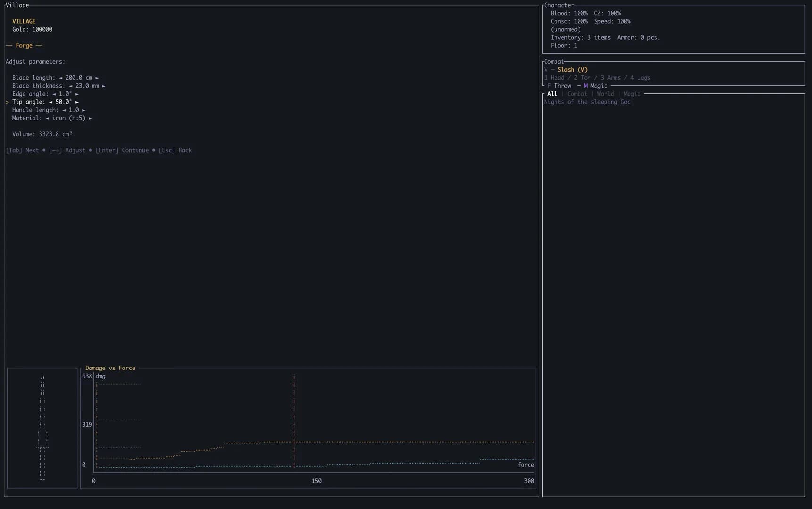812x509 pixels.
Task: Click the Gold: 100000 text
Action: [x=32, y=29]
